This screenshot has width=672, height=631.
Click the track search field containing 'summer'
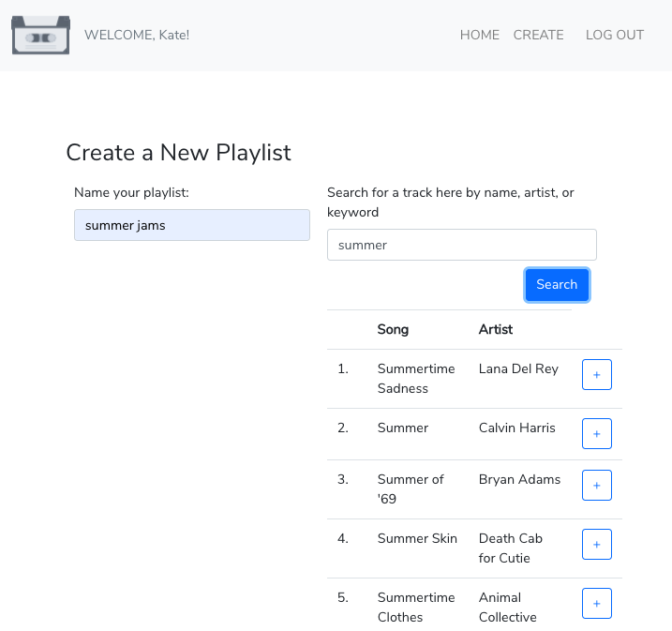pyautogui.click(x=462, y=245)
